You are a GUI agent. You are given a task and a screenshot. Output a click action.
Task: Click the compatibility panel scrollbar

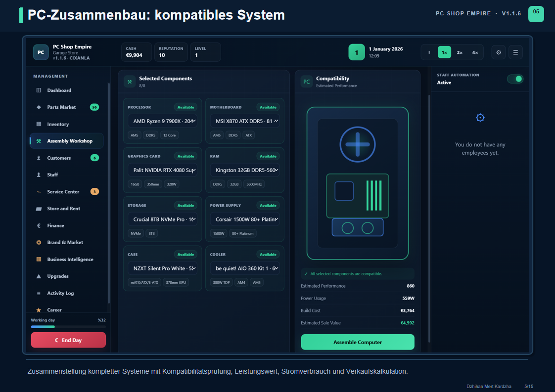(x=429, y=218)
